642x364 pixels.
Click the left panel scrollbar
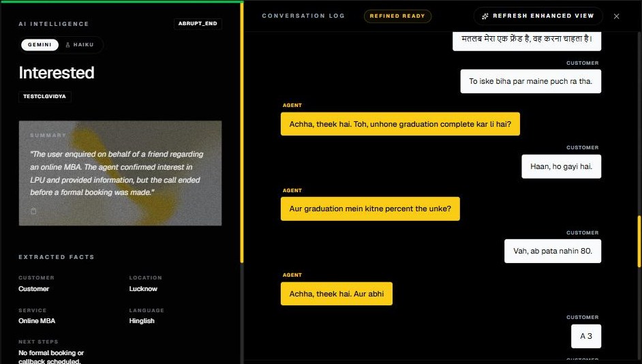click(x=242, y=132)
